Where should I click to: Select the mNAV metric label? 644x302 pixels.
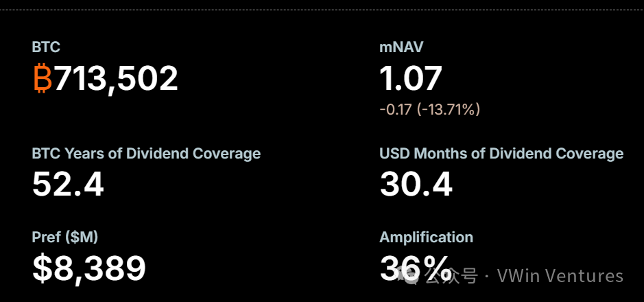(x=401, y=47)
